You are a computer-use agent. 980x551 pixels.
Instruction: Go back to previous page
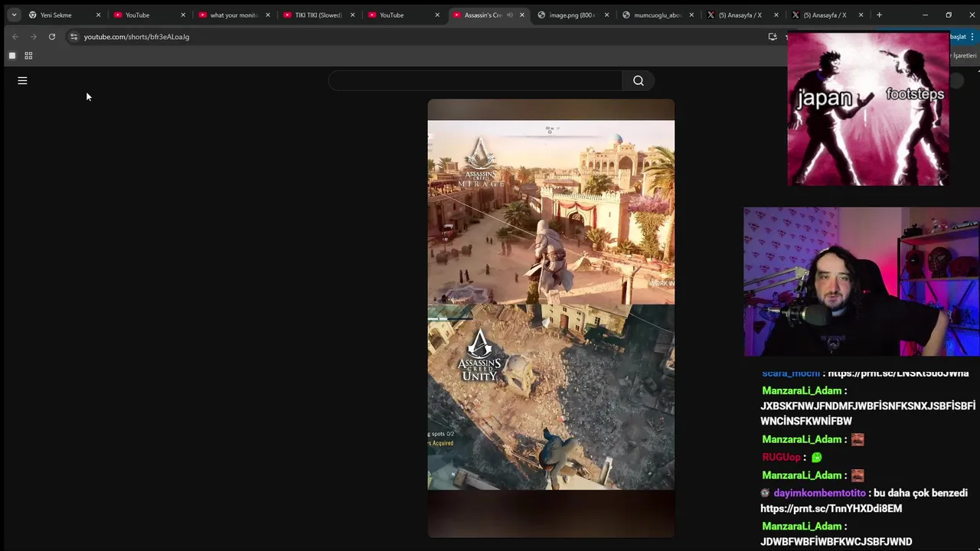pyautogui.click(x=15, y=37)
